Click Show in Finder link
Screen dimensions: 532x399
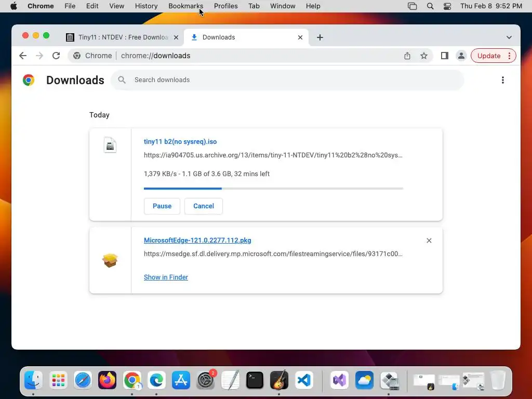[x=166, y=277]
